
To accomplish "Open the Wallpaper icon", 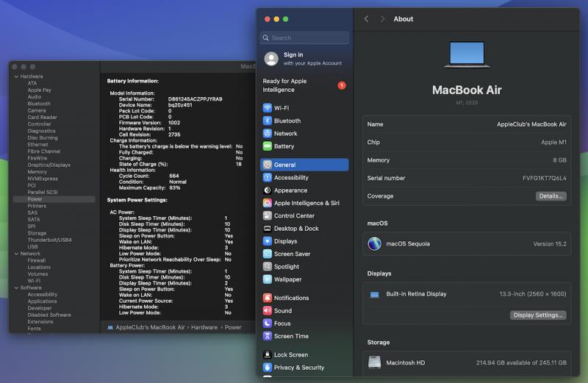I will pyautogui.click(x=267, y=279).
